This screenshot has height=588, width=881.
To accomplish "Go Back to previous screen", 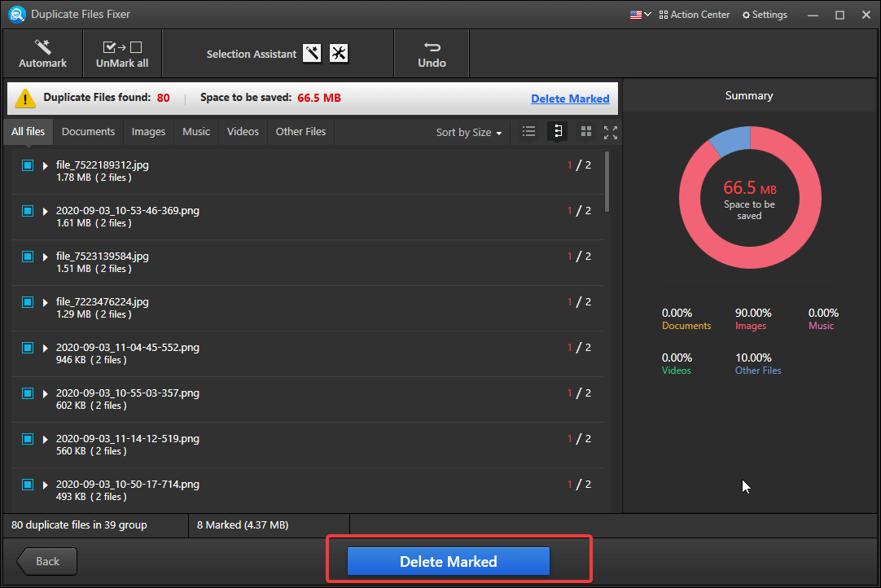I will click(47, 561).
